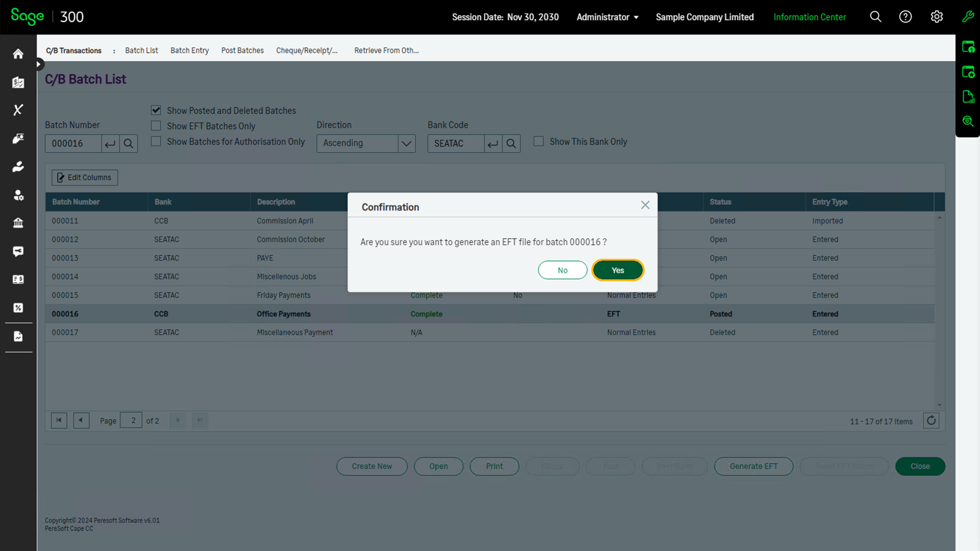Open the Bank Code finder magnifier
980x551 pixels.
coord(511,143)
